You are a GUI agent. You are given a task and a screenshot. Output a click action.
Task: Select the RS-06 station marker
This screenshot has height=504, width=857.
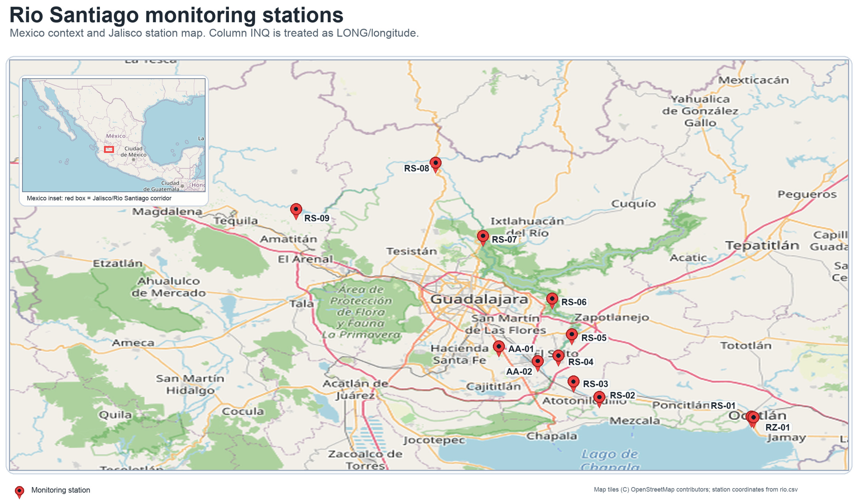pyautogui.click(x=552, y=301)
